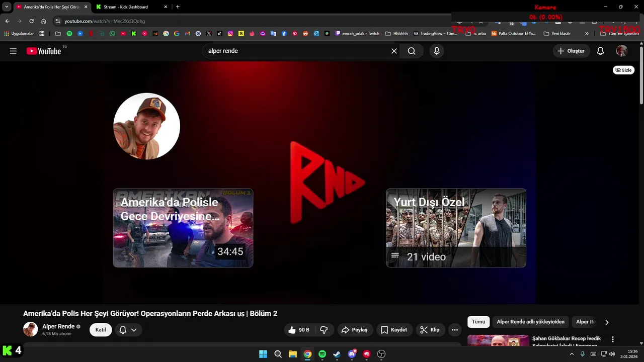Create a clip with Klip button
Image resolution: width=644 pixels, height=362 pixels.
pyautogui.click(x=430, y=330)
